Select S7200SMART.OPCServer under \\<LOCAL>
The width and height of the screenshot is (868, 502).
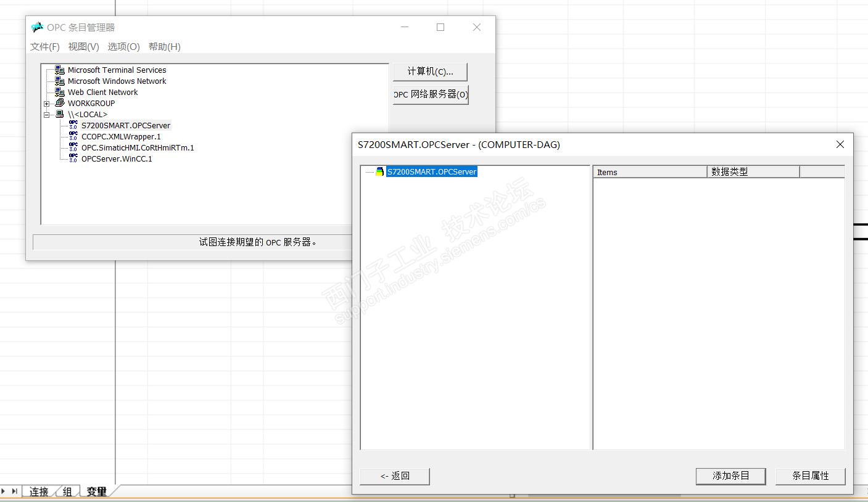point(126,126)
